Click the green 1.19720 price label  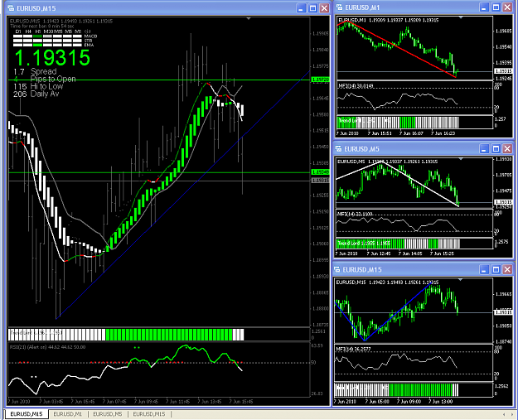pyautogui.click(x=321, y=80)
